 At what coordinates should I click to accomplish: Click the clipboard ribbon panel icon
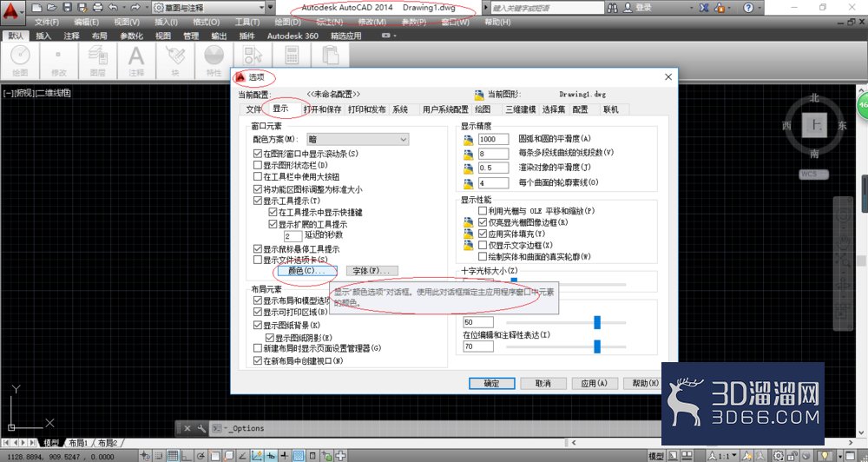coord(331,56)
